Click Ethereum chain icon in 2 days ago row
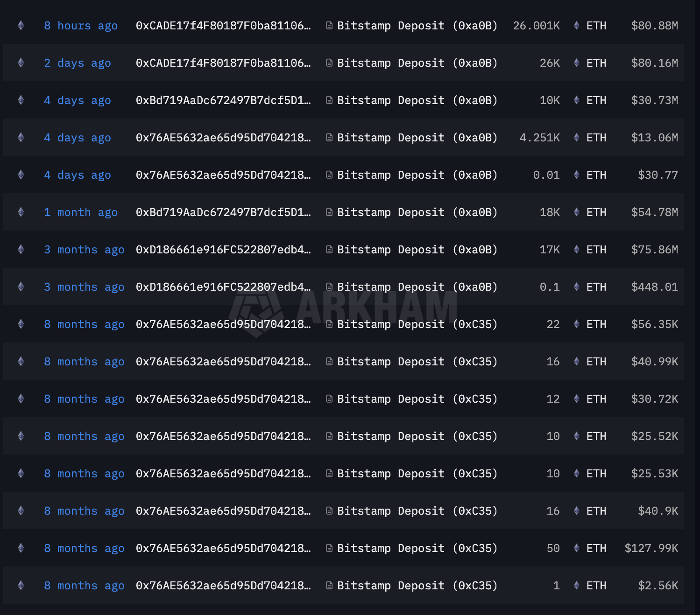Image resolution: width=700 pixels, height=615 pixels. (x=21, y=63)
